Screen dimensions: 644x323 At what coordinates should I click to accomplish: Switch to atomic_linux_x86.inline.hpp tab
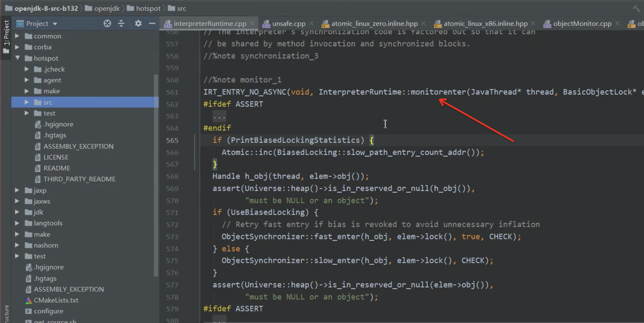pos(485,23)
